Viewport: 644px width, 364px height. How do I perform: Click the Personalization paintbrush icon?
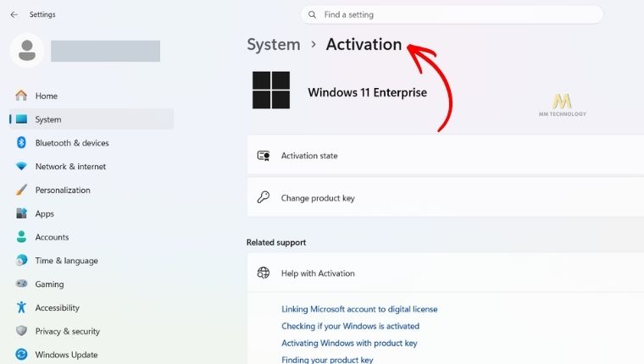21,190
